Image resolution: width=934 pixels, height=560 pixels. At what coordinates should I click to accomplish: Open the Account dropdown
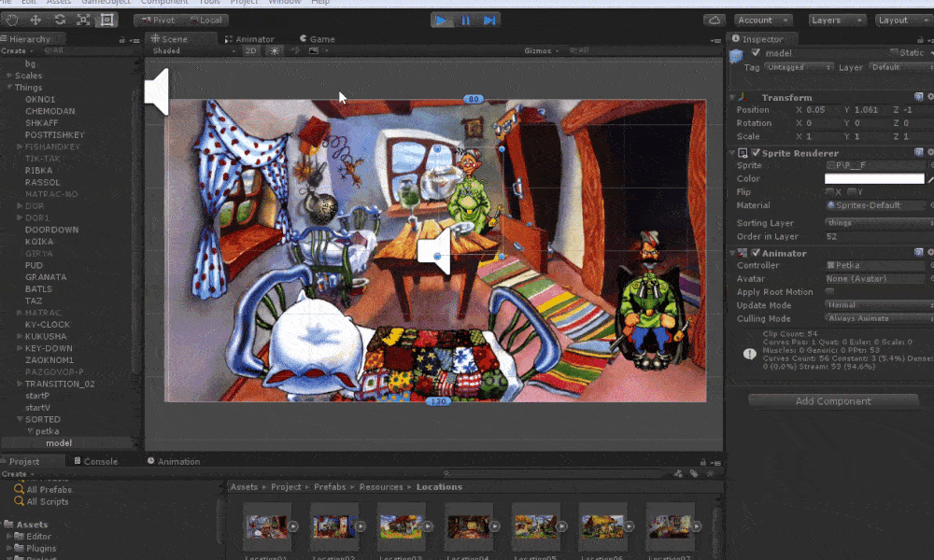point(763,21)
